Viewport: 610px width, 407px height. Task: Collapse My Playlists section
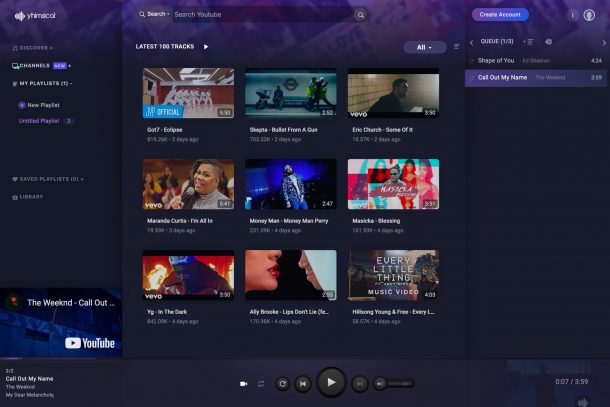click(42, 83)
